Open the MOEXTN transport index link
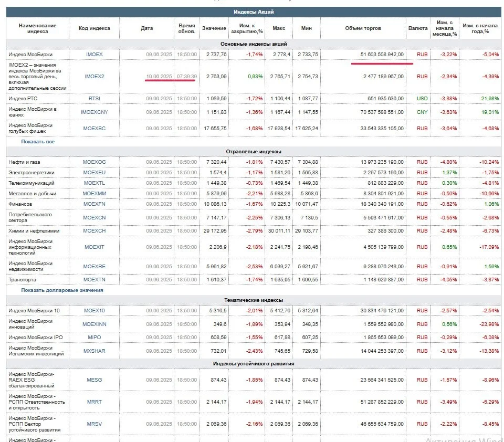The image size is (504, 442). [x=94, y=280]
